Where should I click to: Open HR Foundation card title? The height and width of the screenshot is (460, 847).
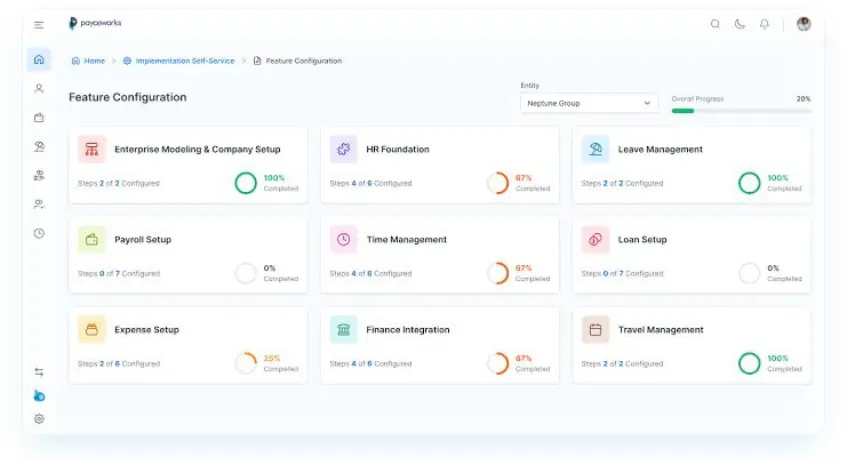tap(398, 149)
